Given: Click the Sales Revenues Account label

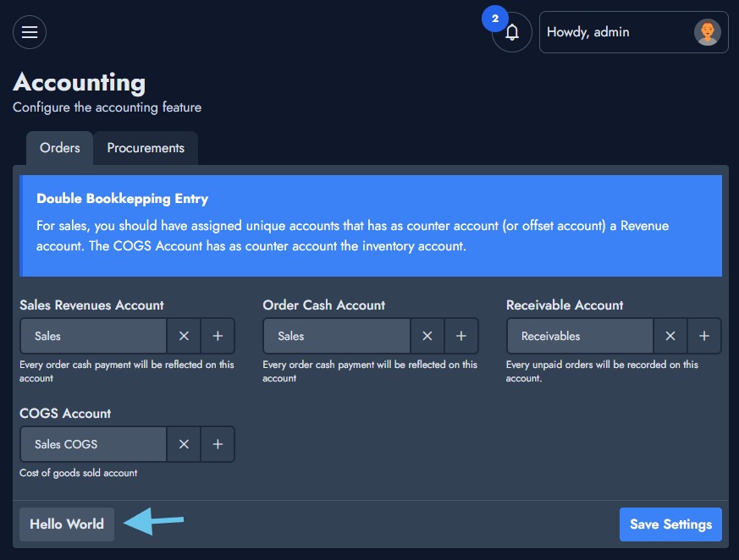Looking at the screenshot, I should 91,305.
